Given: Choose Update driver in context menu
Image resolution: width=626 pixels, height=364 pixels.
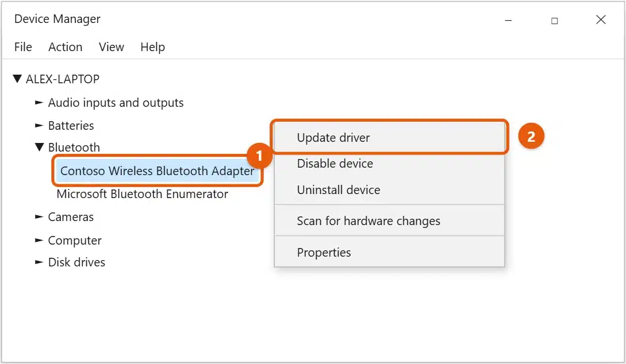Looking at the screenshot, I should coord(389,138).
